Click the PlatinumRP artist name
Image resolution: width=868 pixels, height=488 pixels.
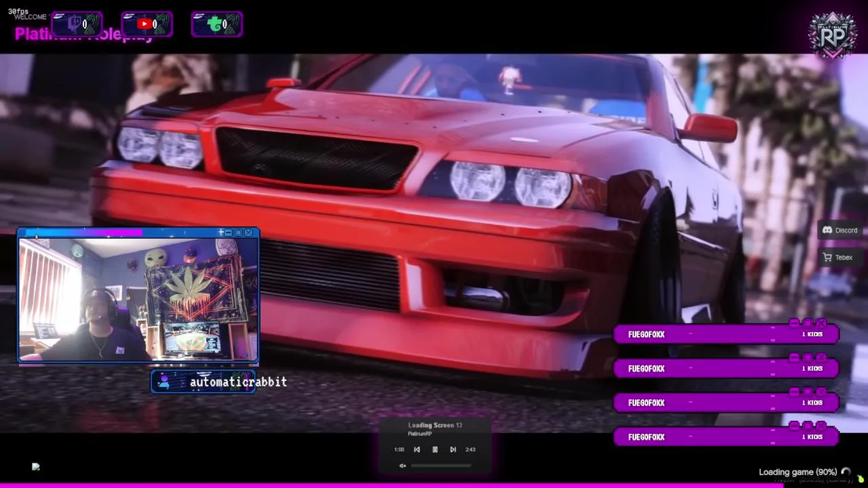[x=420, y=434]
